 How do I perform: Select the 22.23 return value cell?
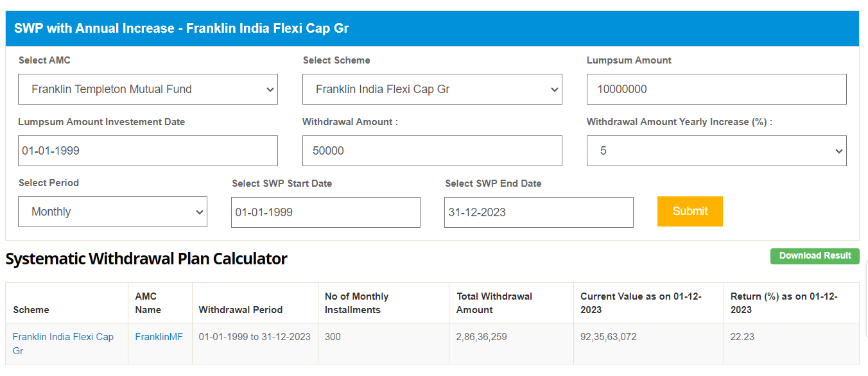(x=742, y=337)
